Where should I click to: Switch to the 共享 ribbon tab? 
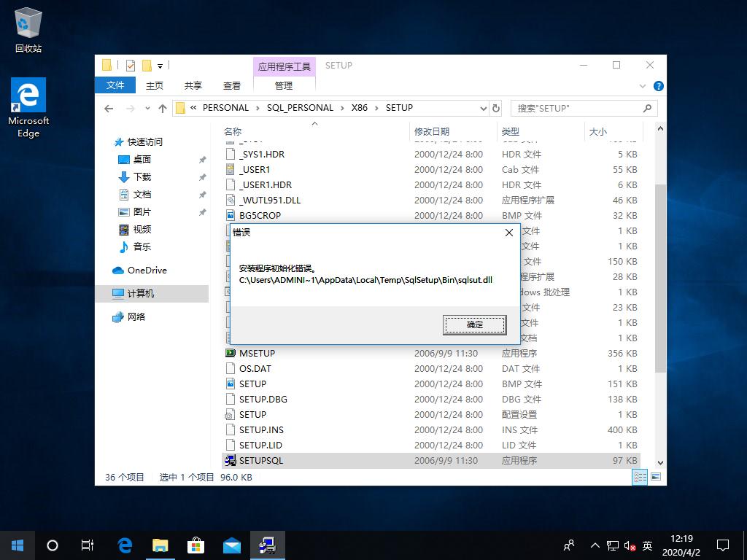coord(193,85)
